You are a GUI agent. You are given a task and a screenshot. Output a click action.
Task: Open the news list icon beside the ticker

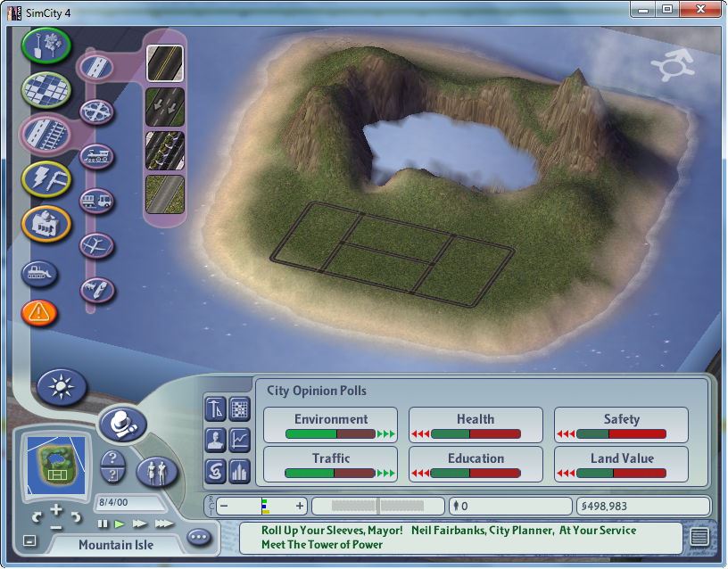coord(699,538)
